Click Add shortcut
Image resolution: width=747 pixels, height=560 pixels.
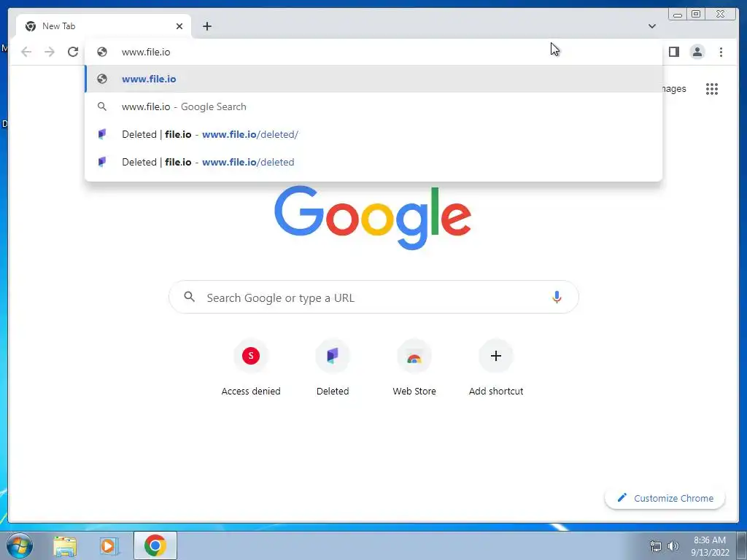pyautogui.click(x=496, y=368)
